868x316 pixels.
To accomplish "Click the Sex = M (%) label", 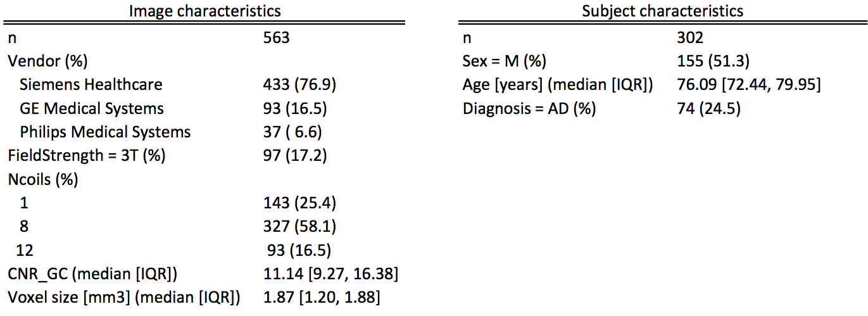I will tap(505, 61).
